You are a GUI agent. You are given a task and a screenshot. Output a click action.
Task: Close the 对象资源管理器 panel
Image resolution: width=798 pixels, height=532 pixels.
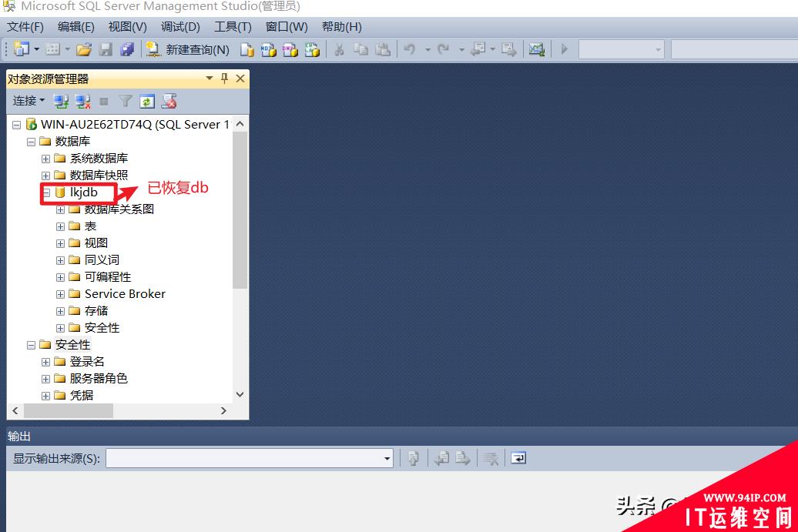coord(240,79)
